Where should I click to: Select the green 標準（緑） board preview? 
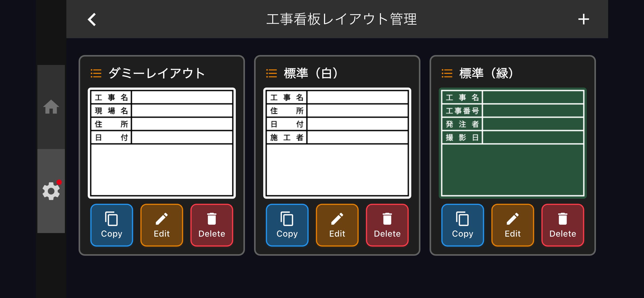tap(513, 143)
